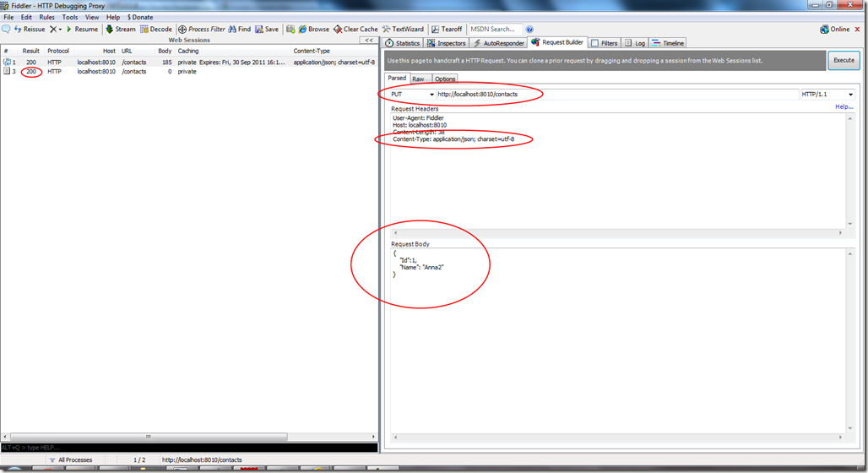
Task: Sort sessions by Body column header
Action: [x=165, y=51]
